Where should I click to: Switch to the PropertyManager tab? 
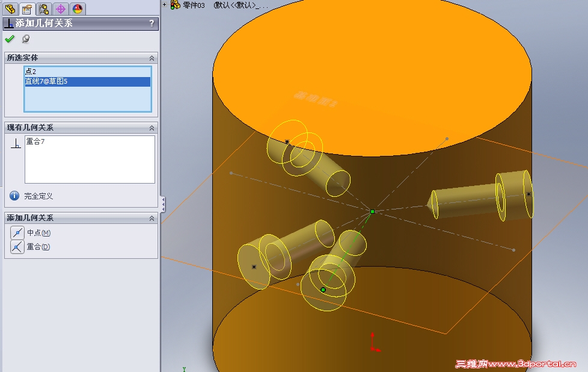pos(26,8)
